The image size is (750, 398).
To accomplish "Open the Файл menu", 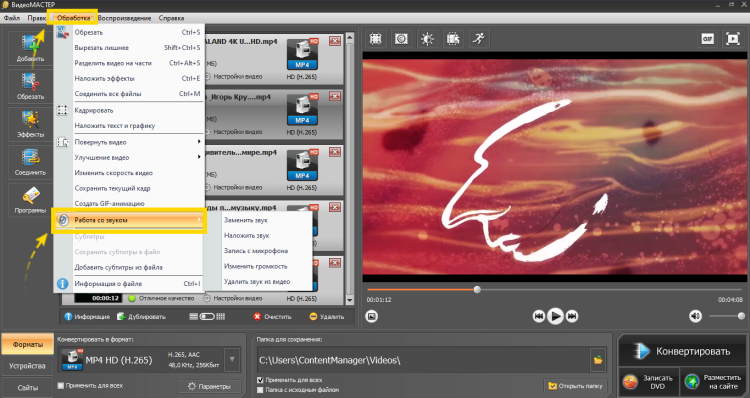I will pyautogui.click(x=11, y=18).
